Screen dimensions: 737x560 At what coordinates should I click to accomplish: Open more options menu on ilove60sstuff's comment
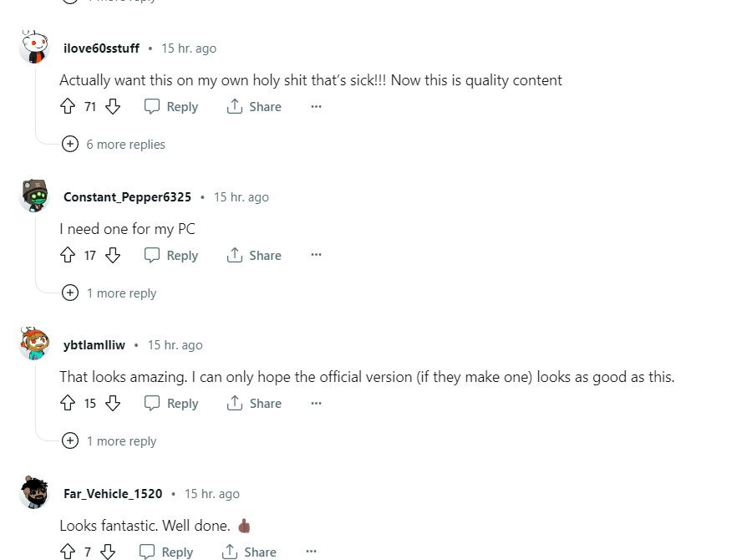click(316, 107)
